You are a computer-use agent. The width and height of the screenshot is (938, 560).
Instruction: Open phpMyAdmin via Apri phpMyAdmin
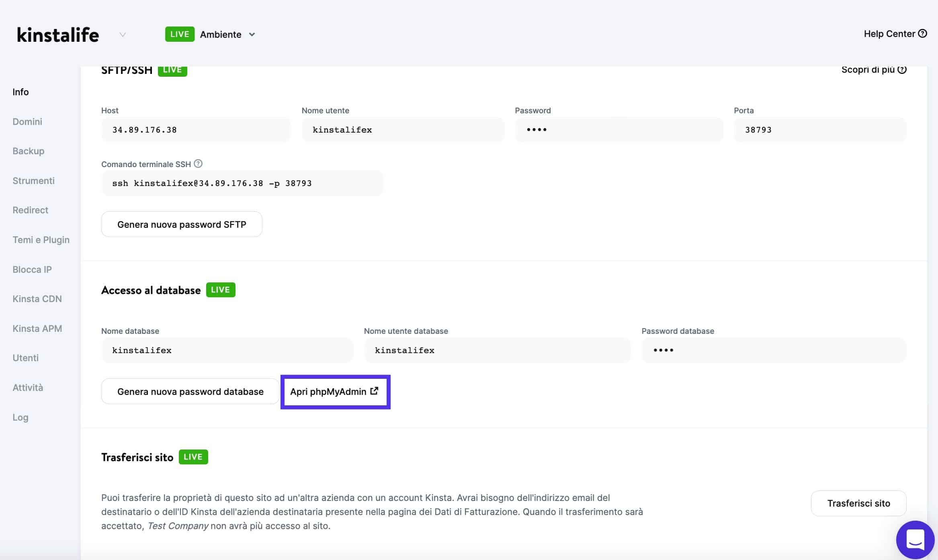[335, 391]
